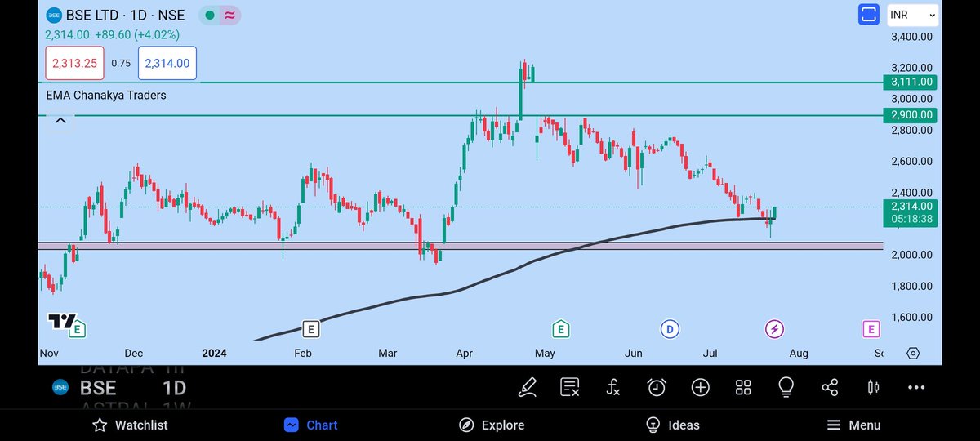
Task: Tap the BSE symbol icon in bottom toolbar
Action: click(x=60, y=387)
